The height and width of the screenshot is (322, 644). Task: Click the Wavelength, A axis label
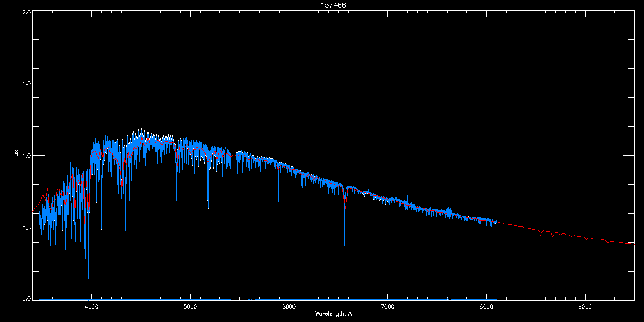pyautogui.click(x=333, y=314)
